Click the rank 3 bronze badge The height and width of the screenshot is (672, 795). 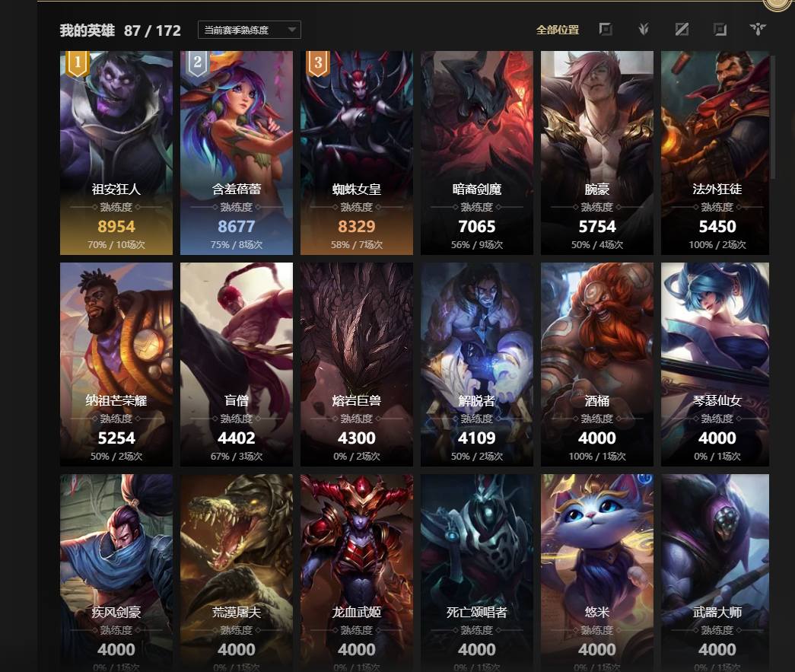[x=318, y=64]
